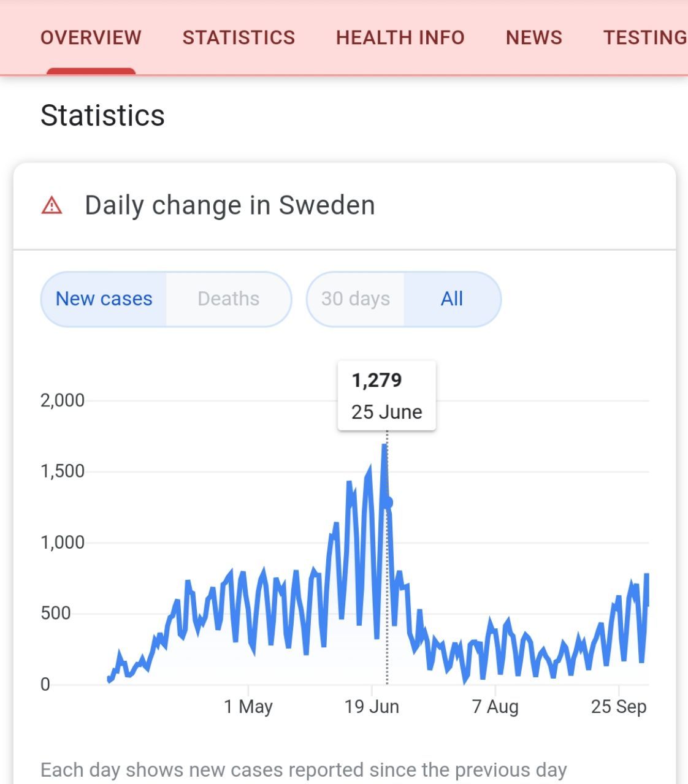Switch the chart to Deaths
Image resolution: width=688 pixels, height=784 pixels.
[x=228, y=299]
